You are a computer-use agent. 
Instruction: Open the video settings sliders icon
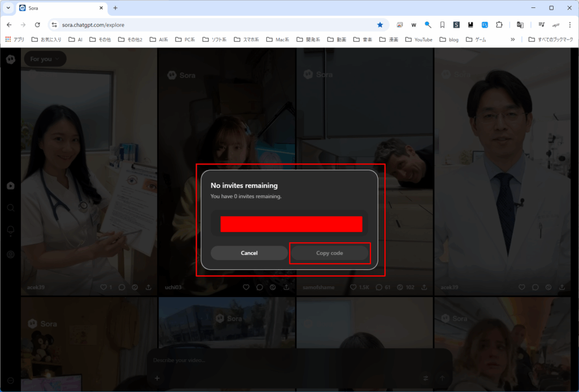point(425,378)
